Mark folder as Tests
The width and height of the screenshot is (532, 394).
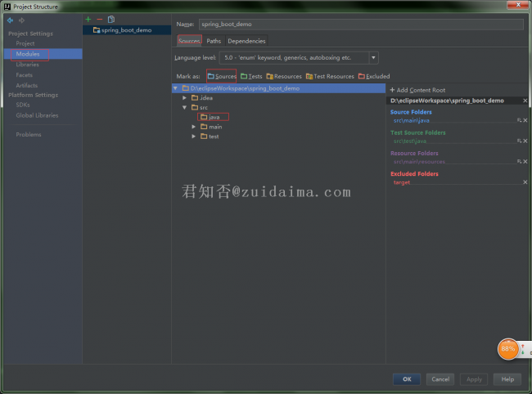[251, 76]
